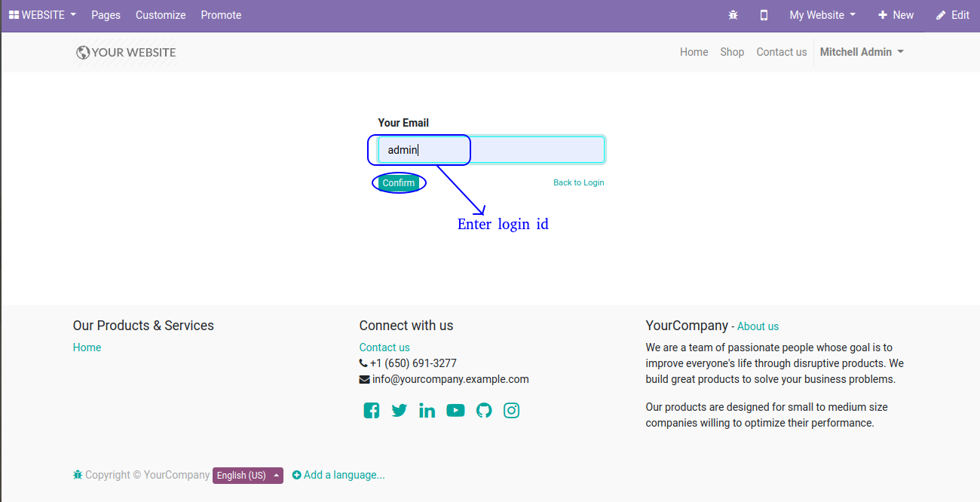The width and height of the screenshot is (980, 502).
Task: Open the YouTube social icon
Action: click(455, 410)
